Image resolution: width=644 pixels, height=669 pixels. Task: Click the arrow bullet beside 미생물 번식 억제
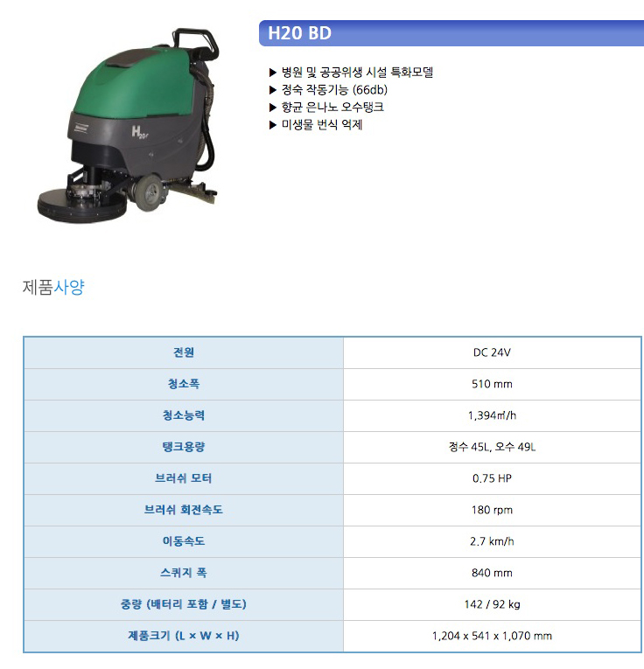coord(273,125)
